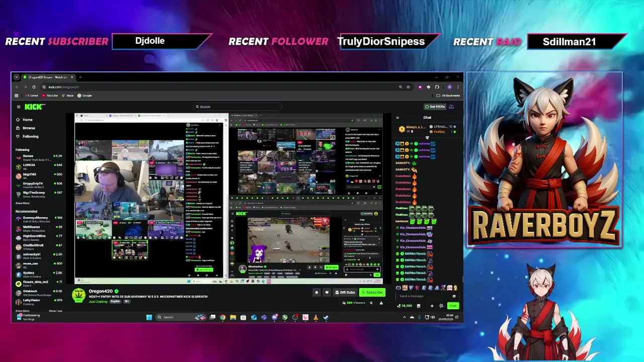Open the LettyVision recommended channel
The height and width of the screenshot is (362, 644).
39,301
